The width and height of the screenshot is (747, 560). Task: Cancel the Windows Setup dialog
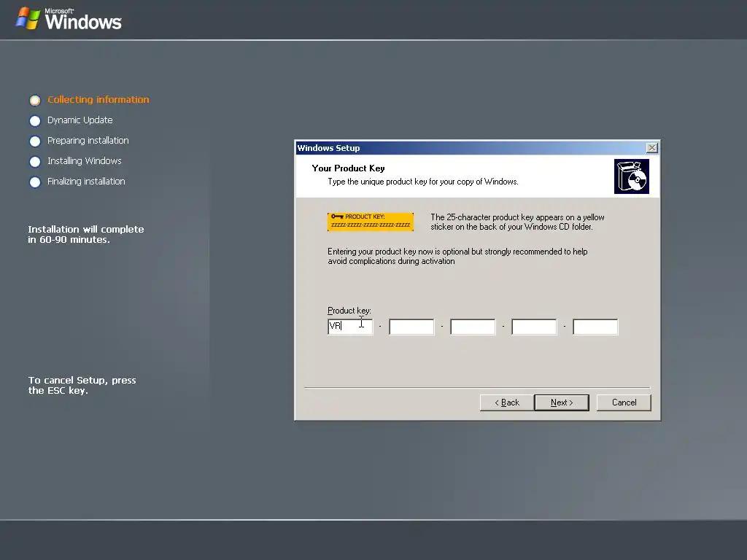point(624,402)
